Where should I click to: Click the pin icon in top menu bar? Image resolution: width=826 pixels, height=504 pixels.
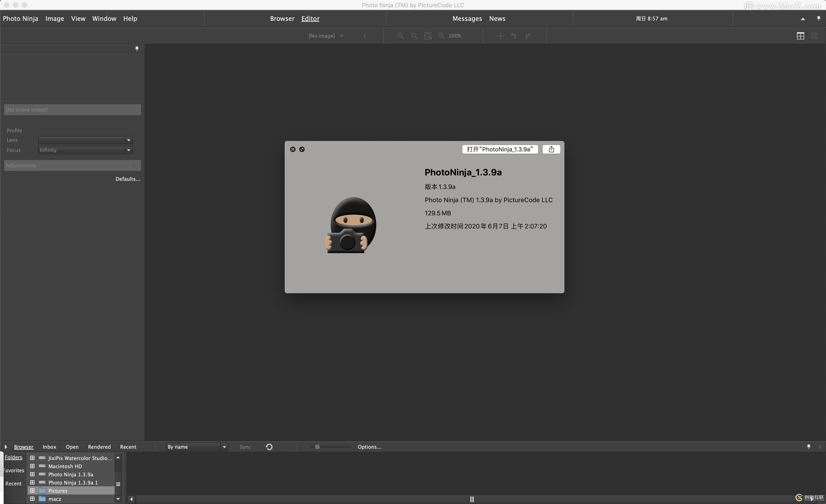coord(819,18)
